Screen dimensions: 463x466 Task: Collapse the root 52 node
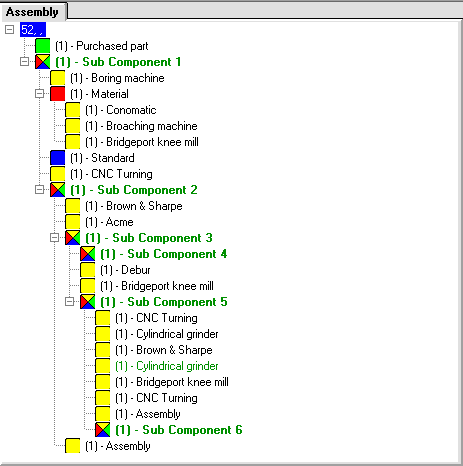click(x=10, y=30)
